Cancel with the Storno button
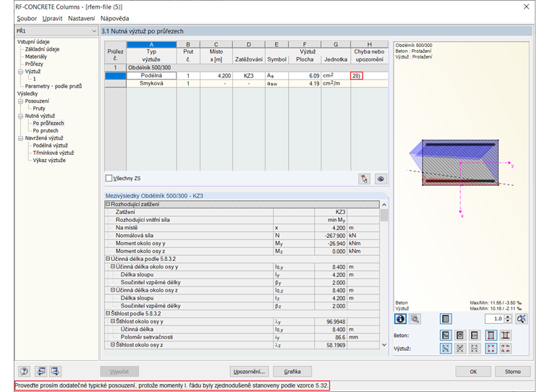 point(512,371)
